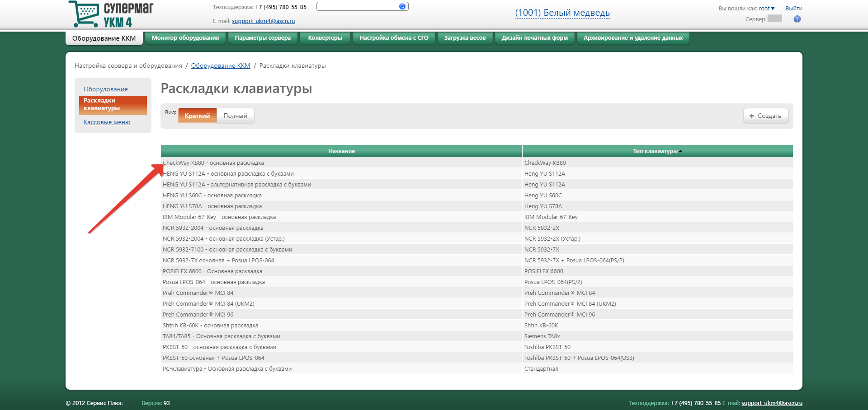Click the footer support e-mail link
Screen dimensions: 868x410
click(x=772, y=403)
